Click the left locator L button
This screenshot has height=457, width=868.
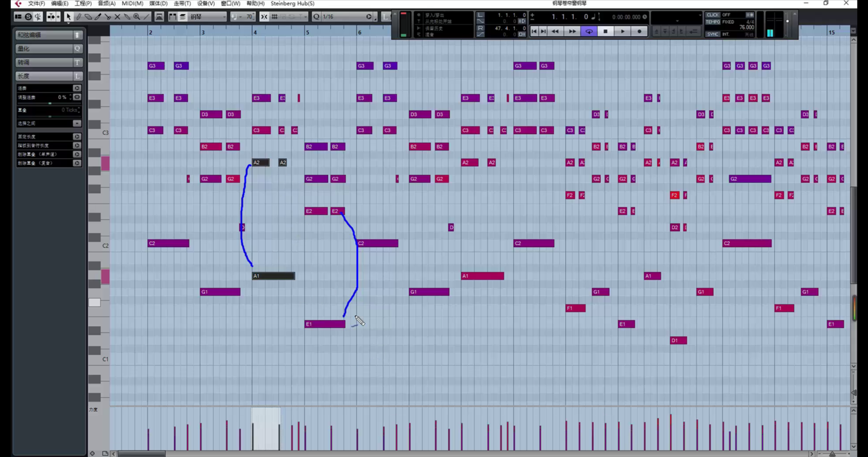click(x=481, y=15)
